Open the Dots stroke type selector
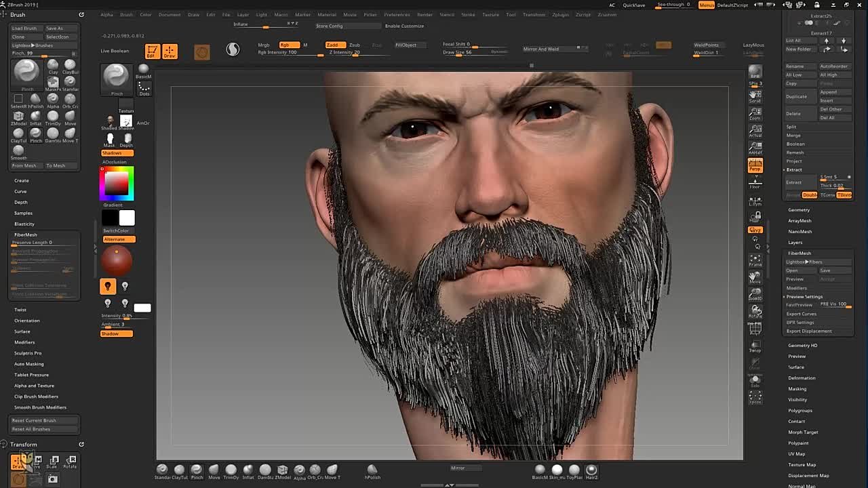This screenshot has width=868, height=488. (144, 88)
